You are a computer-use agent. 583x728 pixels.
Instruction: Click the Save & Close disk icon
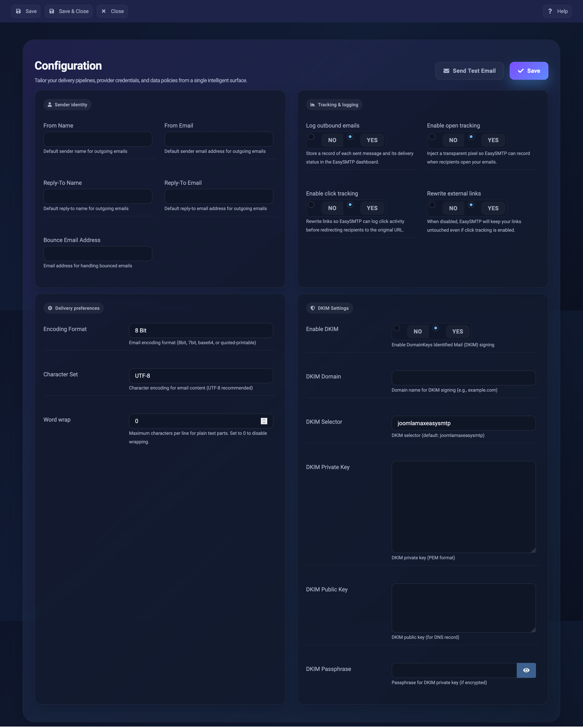(52, 11)
